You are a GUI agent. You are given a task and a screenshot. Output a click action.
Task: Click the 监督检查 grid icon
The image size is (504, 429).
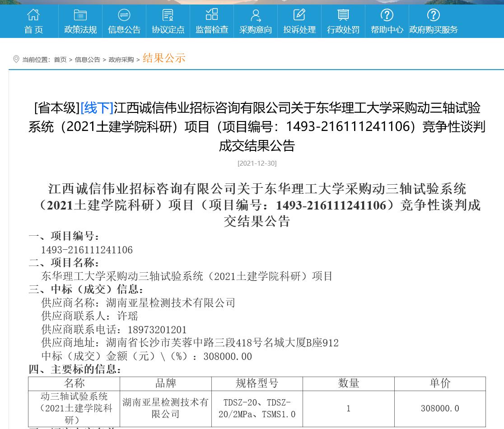tap(212, 14)
